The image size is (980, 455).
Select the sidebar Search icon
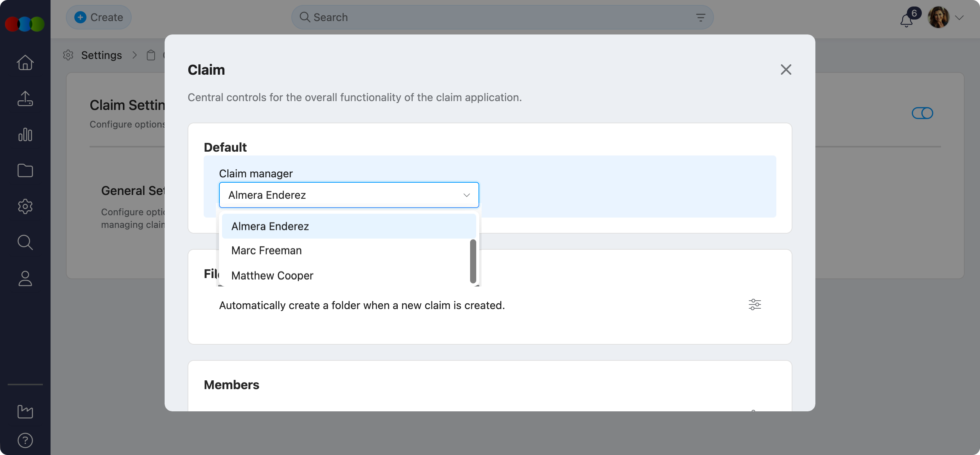[25, 242]
